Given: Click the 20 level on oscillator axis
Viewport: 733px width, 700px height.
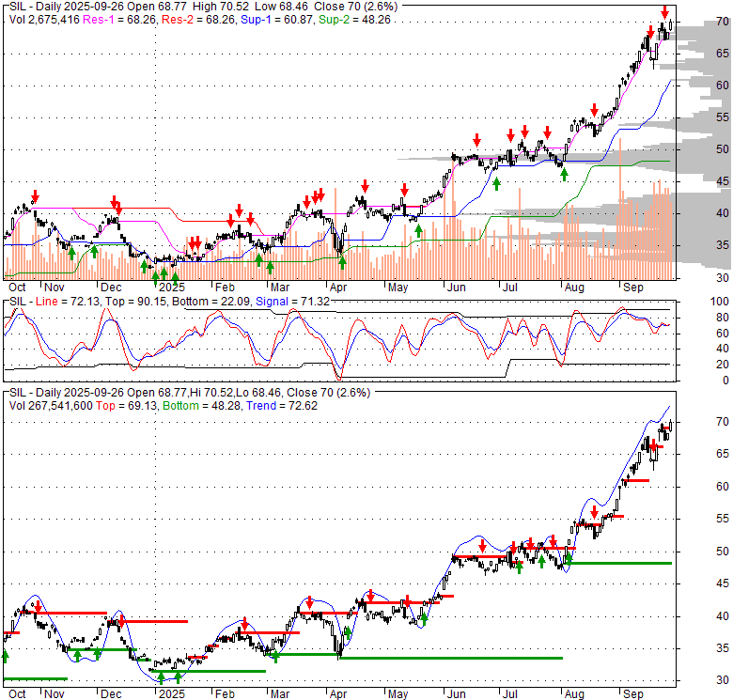Looking at the screenshot, I should pos(723,364).
